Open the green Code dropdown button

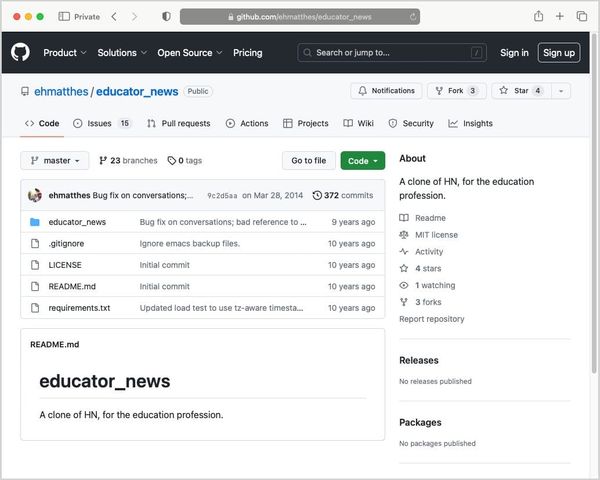click(363, 161)
